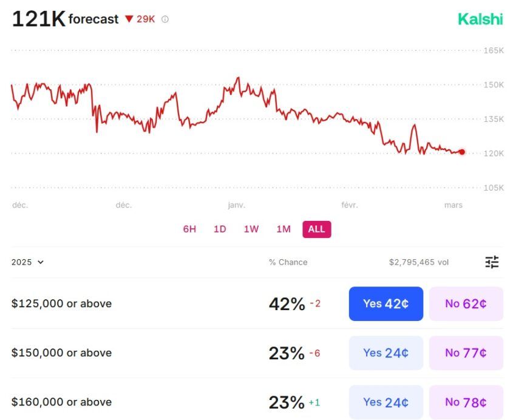Select the 6H time range

click(189, 229)
